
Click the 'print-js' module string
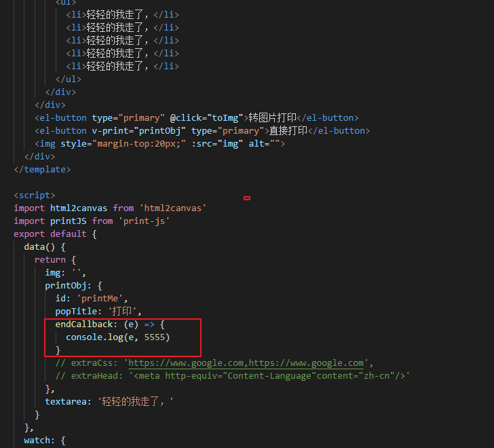click(x=144, y=221)
